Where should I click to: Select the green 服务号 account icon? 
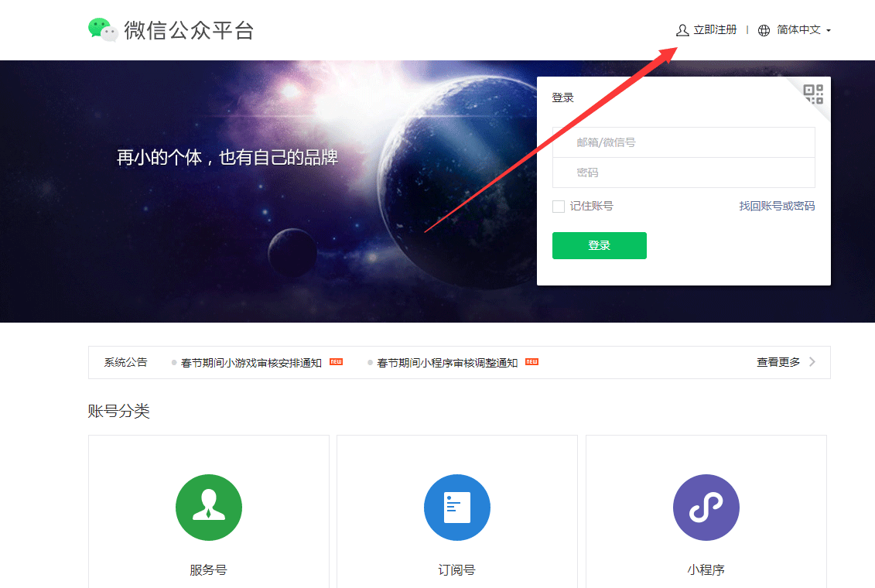pyautogui.click(x=209, y=508)
